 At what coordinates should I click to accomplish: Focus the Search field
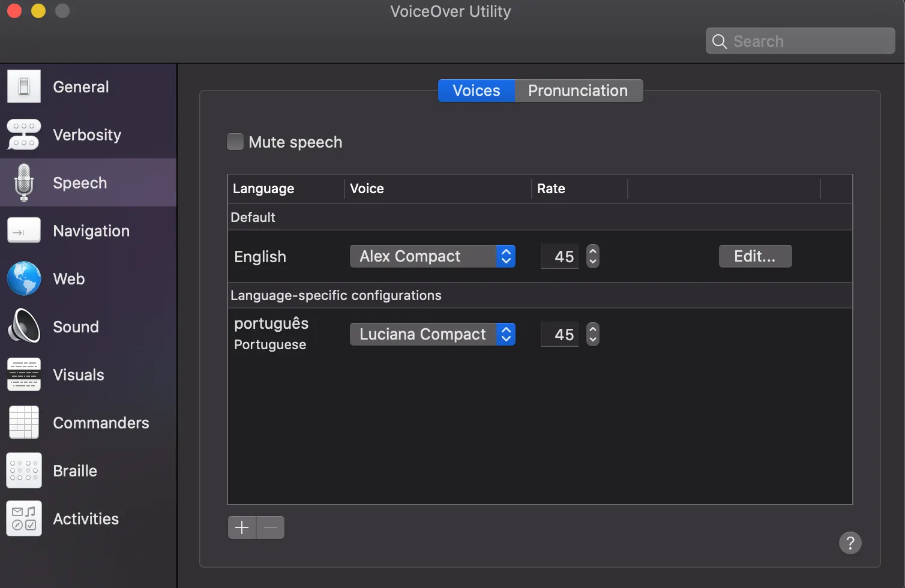click(801, 41)
